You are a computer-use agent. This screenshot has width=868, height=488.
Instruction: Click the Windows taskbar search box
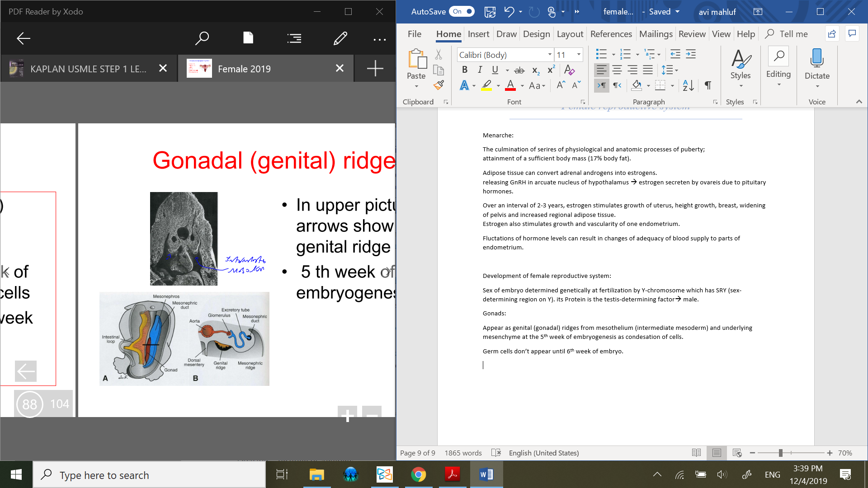point(149,475)
